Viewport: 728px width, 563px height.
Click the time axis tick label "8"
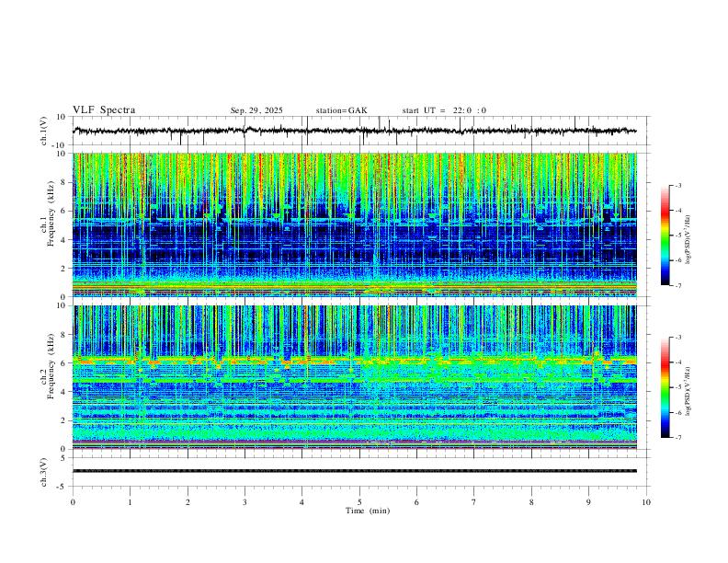pyautogui.click(x=531, y=502)
